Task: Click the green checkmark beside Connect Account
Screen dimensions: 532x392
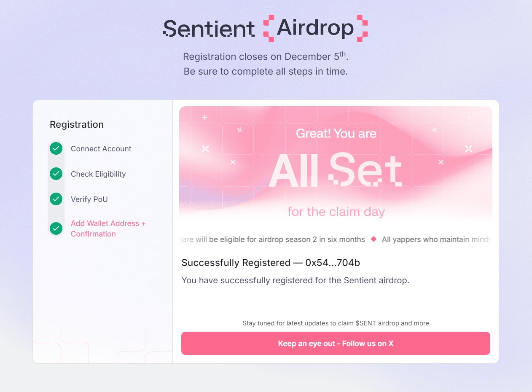Action: [x=56, y=149]
